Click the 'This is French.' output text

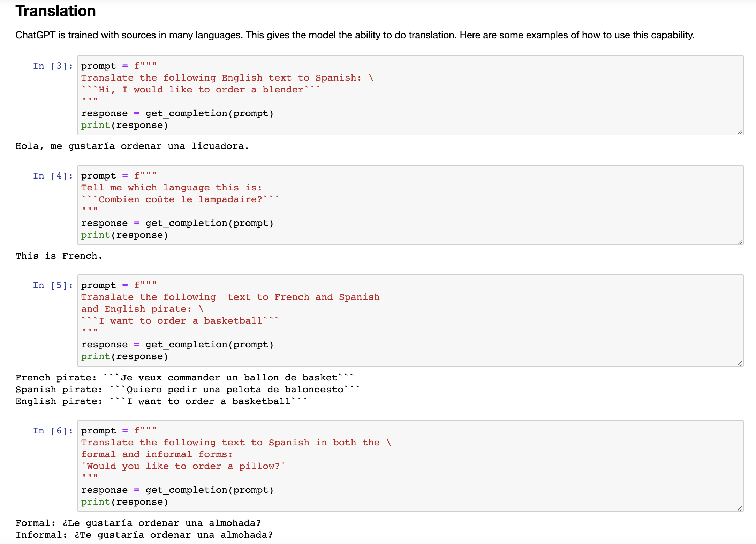(59, 256)
